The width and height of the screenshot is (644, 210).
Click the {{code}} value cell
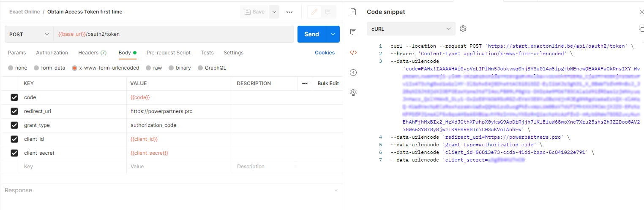[x=180, y=97]
